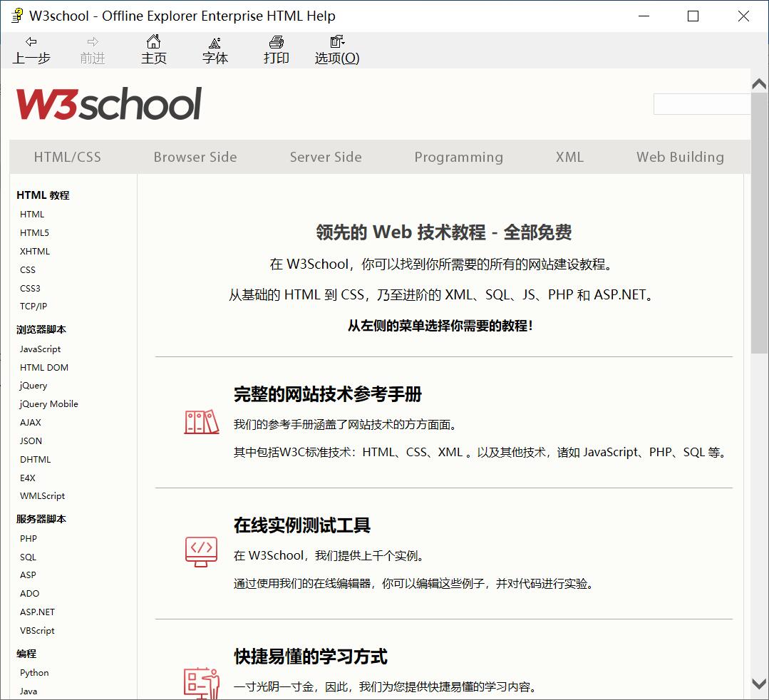Click the 完整的网站技术参考手册 heading
This screenshot has height=700, width=769.
328,394
